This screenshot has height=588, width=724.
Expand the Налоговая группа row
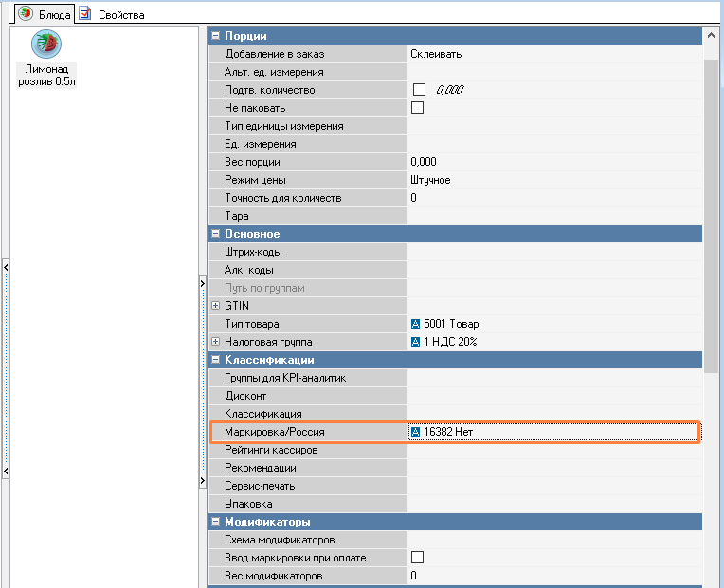click(x=215, y=342)
